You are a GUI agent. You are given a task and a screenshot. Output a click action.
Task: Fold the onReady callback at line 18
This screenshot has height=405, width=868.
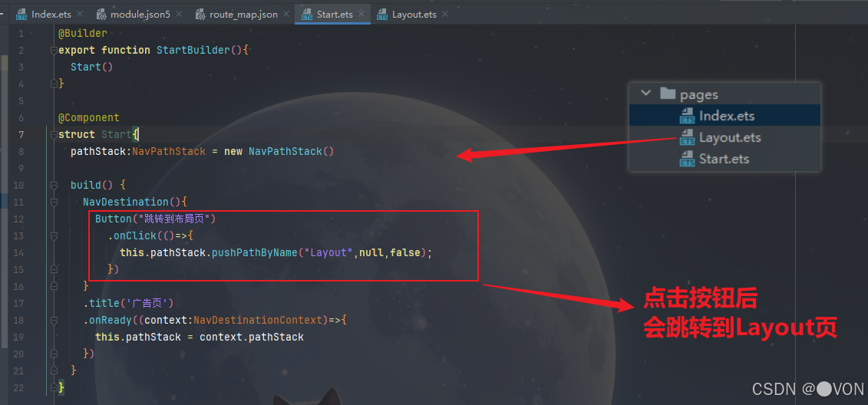[54, 321]
